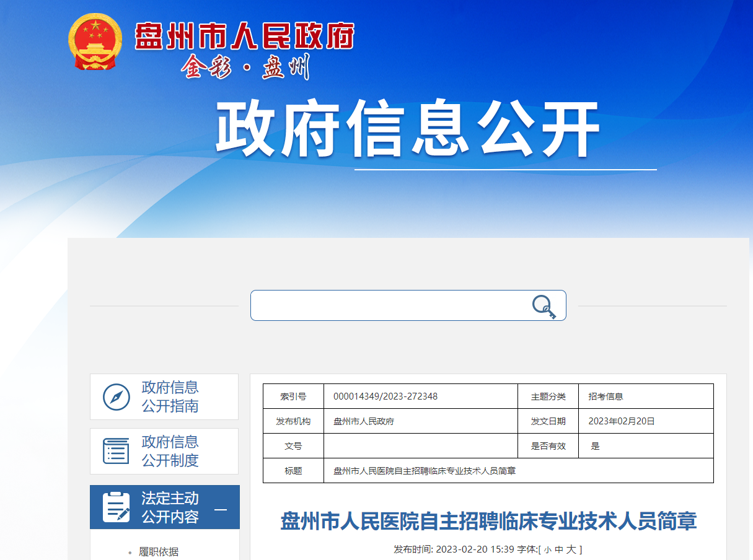Click the search input field
753x560 pixels.
point(408,305)
